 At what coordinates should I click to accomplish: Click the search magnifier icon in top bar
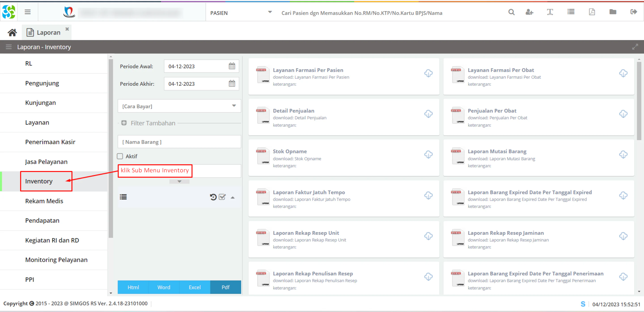point(511,12)
